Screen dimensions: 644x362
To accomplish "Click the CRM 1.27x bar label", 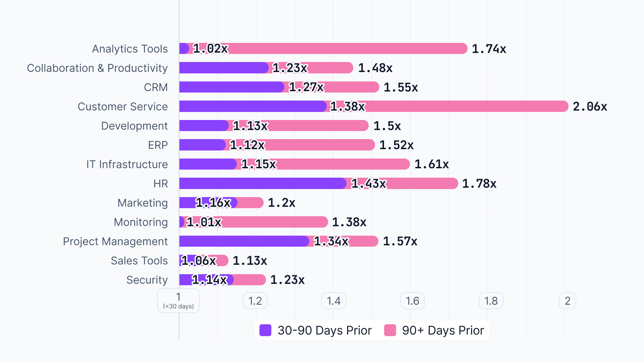I will coord(306,87).
